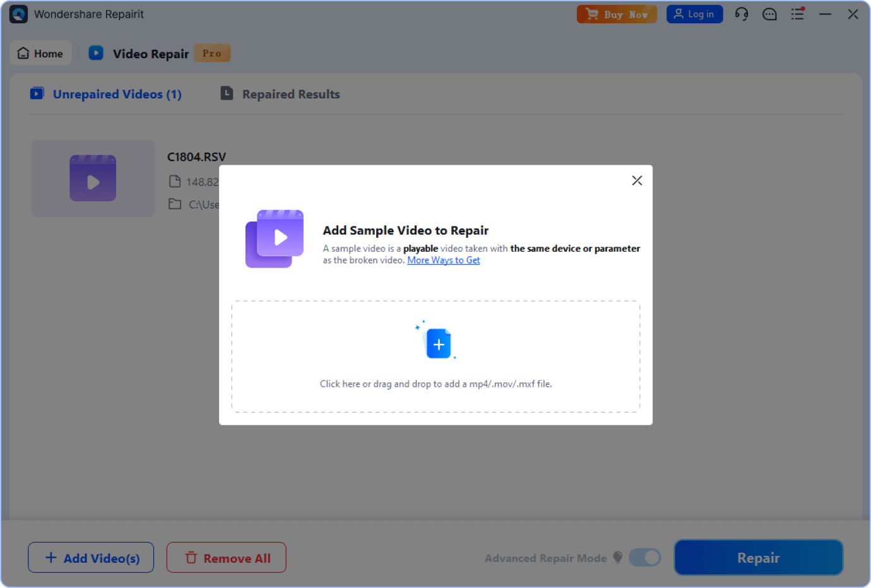Minimize the Repairit window

[825, 14]
